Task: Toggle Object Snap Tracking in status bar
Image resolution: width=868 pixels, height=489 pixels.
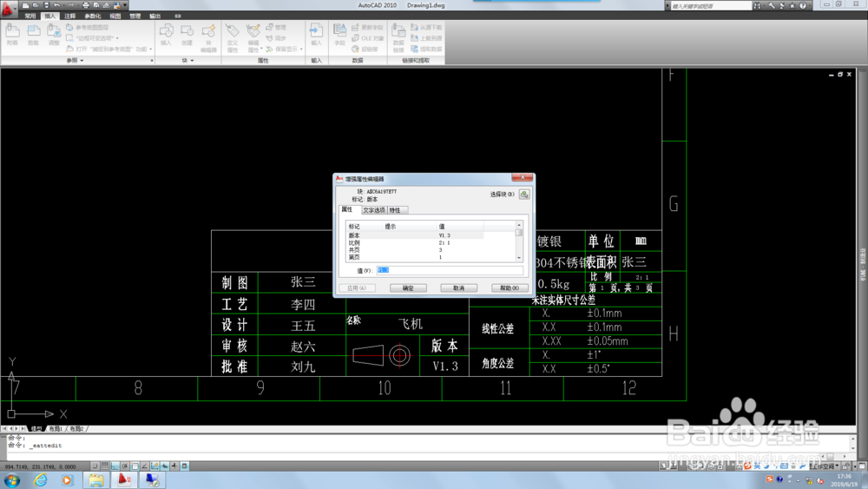Action: tap(145, 466)
